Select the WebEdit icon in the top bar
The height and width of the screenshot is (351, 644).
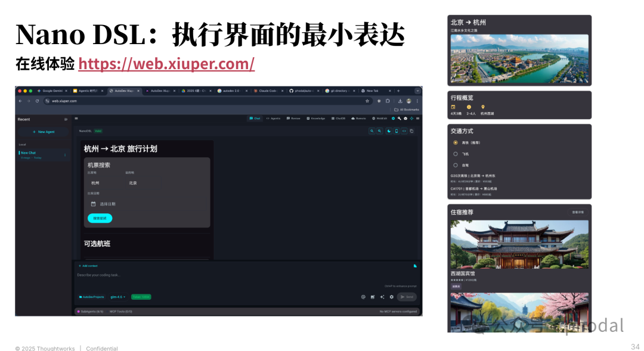coord(380,119)
